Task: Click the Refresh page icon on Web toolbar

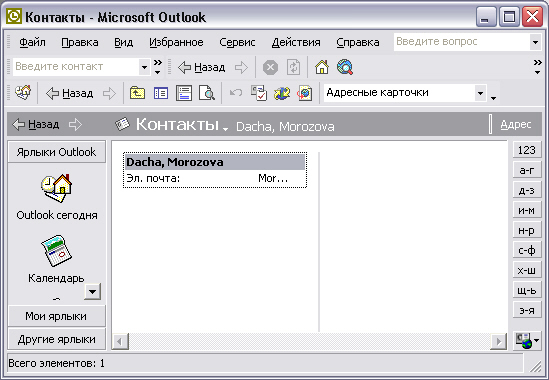Action: pos(293,67)
